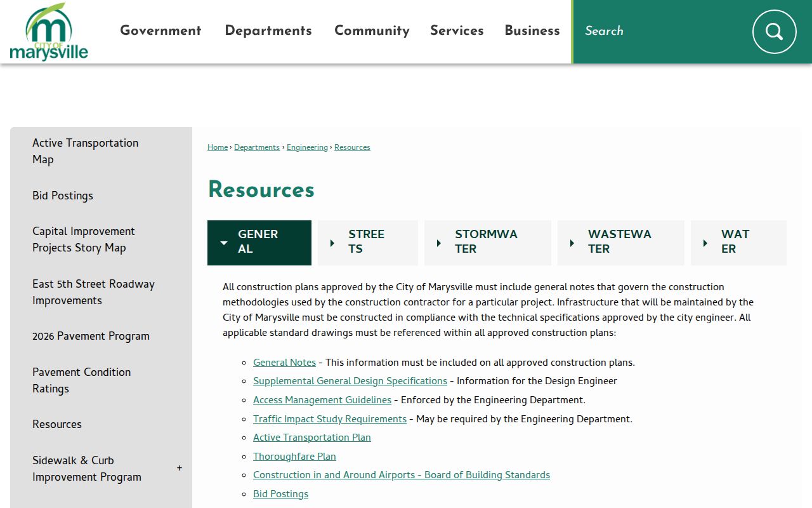Open the Community menu
This screenshot has height=508, width=812.
click(x=372, y=30)
